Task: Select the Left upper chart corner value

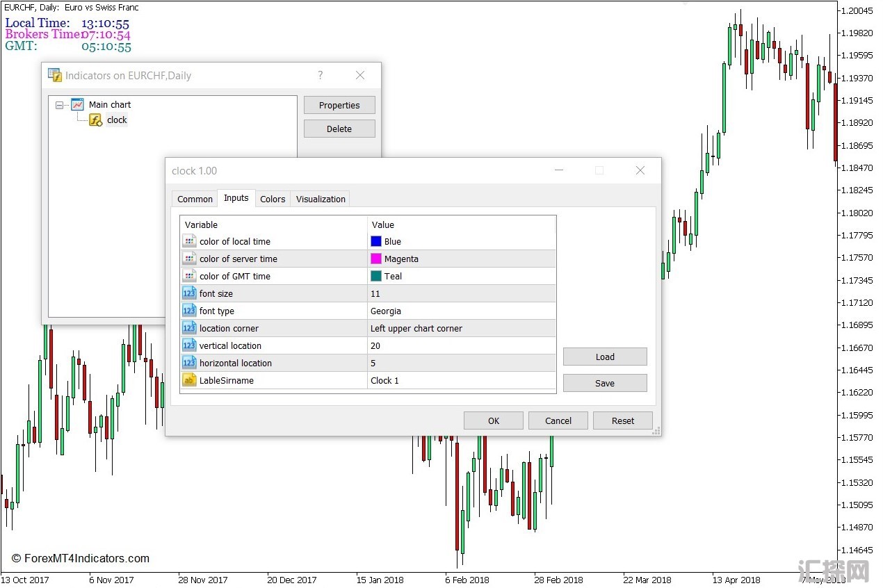Action: point(416,328)
